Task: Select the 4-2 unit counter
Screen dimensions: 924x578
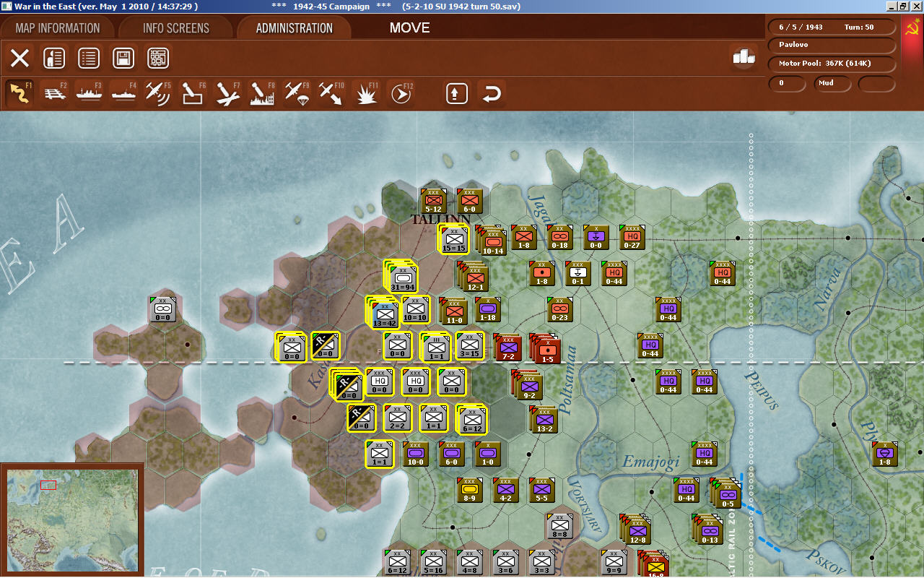Action: coord(505,490)
